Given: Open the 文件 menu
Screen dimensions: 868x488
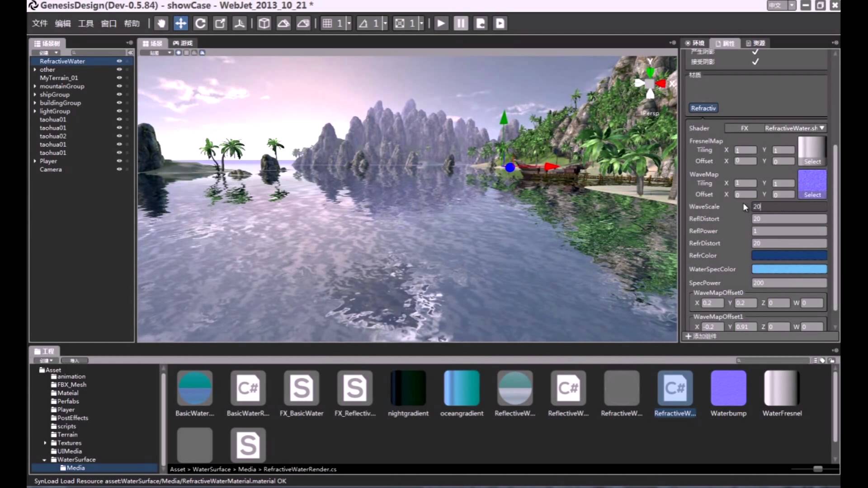Looking at the screenshot, I should (40, 23).
